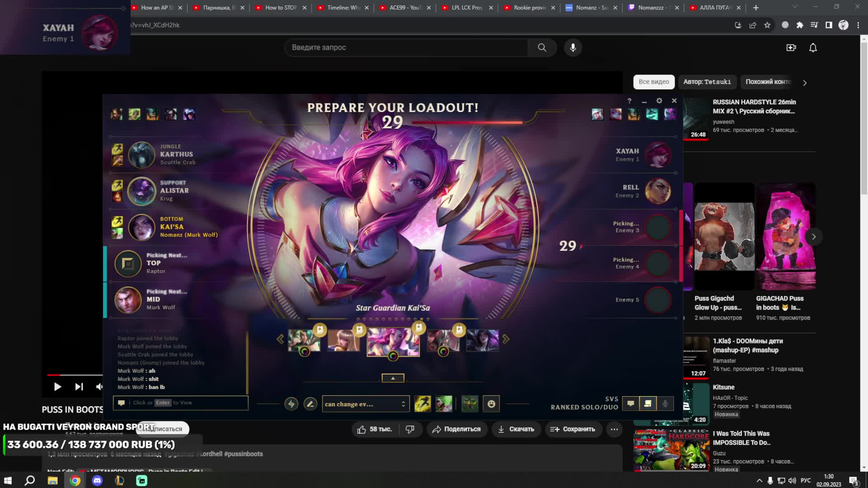Open Chrome tab search chevron
Screen dimensions: 868x488
[x=795, y=7]
